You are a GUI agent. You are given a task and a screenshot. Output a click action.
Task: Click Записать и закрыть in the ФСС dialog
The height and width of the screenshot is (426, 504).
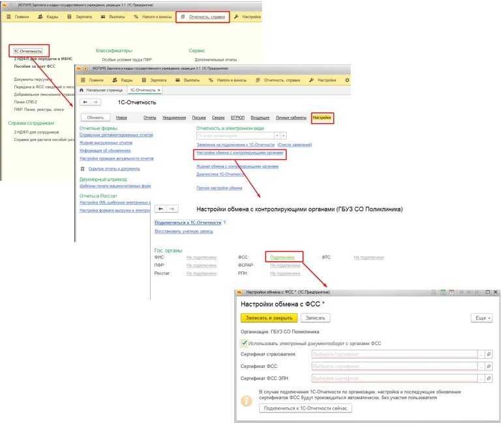tap(269, 318)
